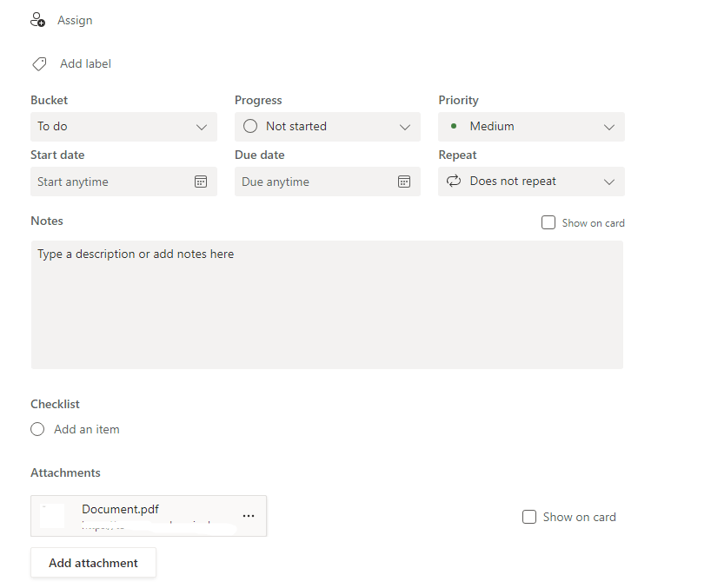Open the Due date calendar icon
The height and width of the screenshot is (588, 711).
404,182
